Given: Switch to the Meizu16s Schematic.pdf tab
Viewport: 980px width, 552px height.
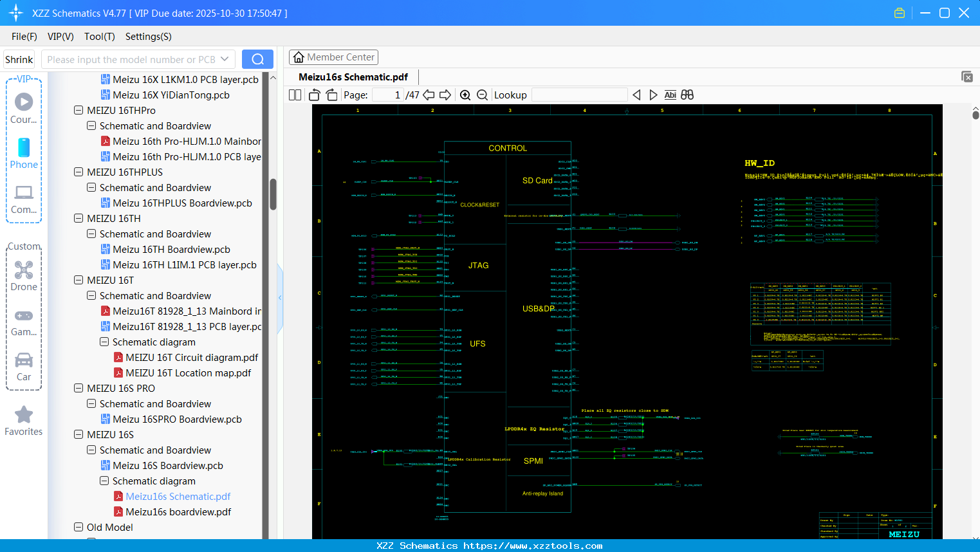Looking at the screenshot, I should [x=353, y=77].
